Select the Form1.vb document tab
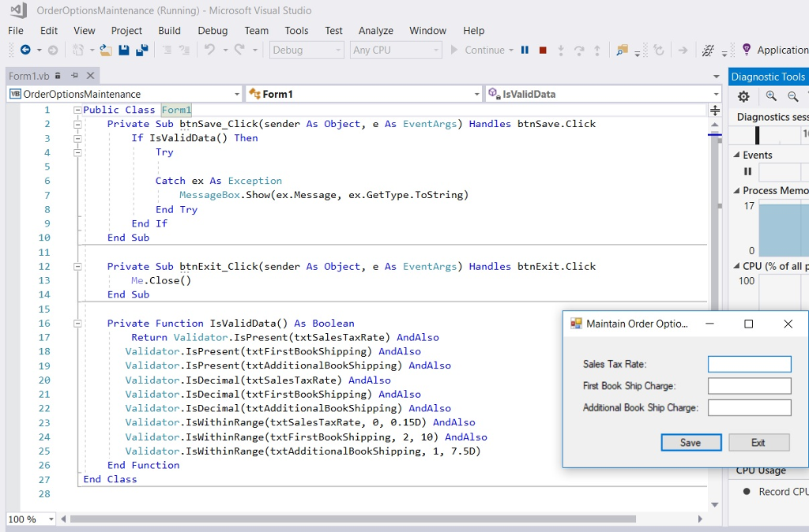The width and height of the screenshot is (809, 532). tap(30, 76)
